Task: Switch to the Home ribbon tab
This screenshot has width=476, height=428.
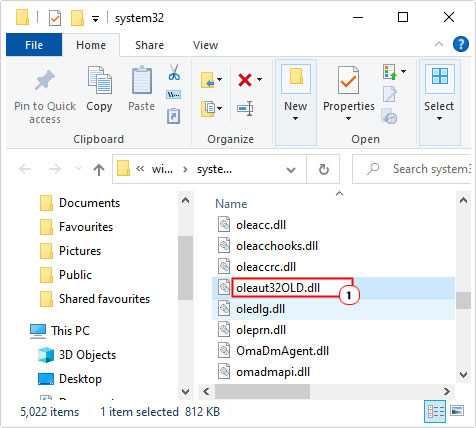Action: tap(91, 45)
